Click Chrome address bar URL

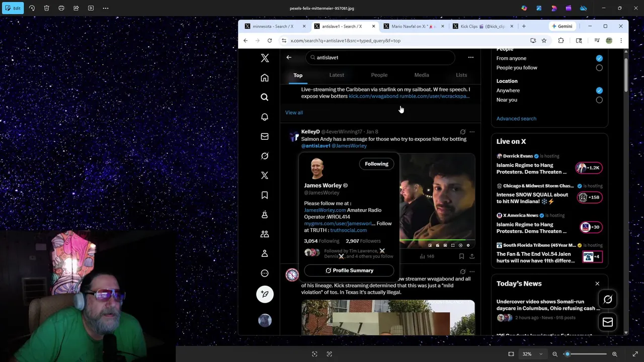(x=345, y=41)
